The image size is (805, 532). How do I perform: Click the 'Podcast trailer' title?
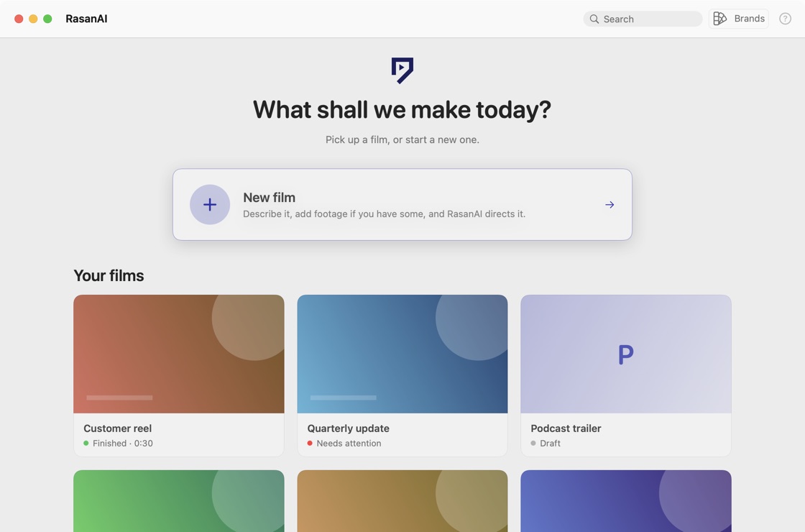click(566, 428)
